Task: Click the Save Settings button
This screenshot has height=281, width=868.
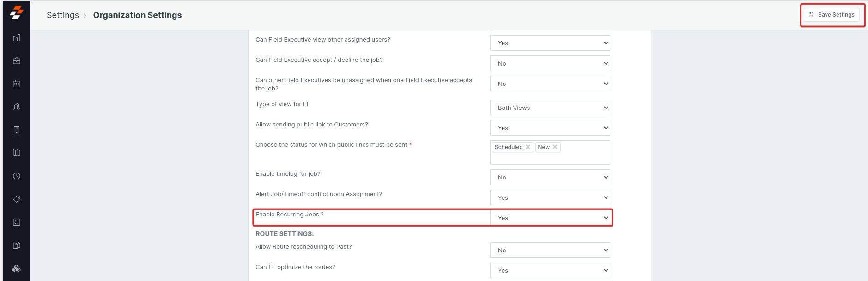Action: (x=832, y=15)
